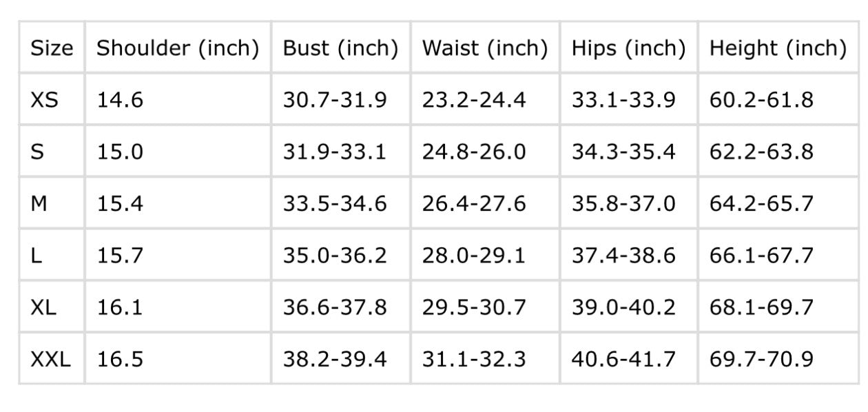Click the hips range 40.6-41.7 cell
This screenshot has height=412, width=868.
click(623, 359)
